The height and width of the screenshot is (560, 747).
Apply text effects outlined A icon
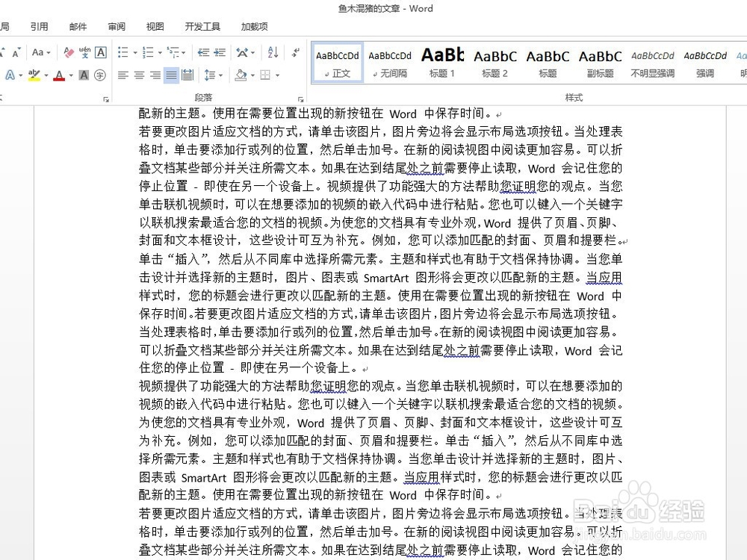pos(10,75)
